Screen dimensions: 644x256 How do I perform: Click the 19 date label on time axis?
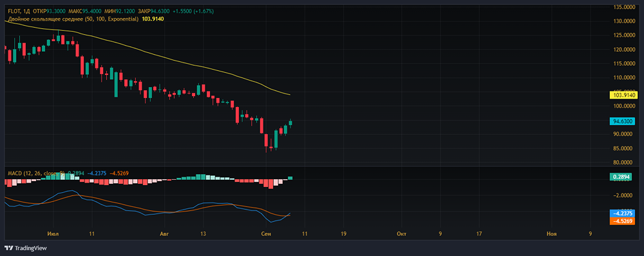pos(343,234)
